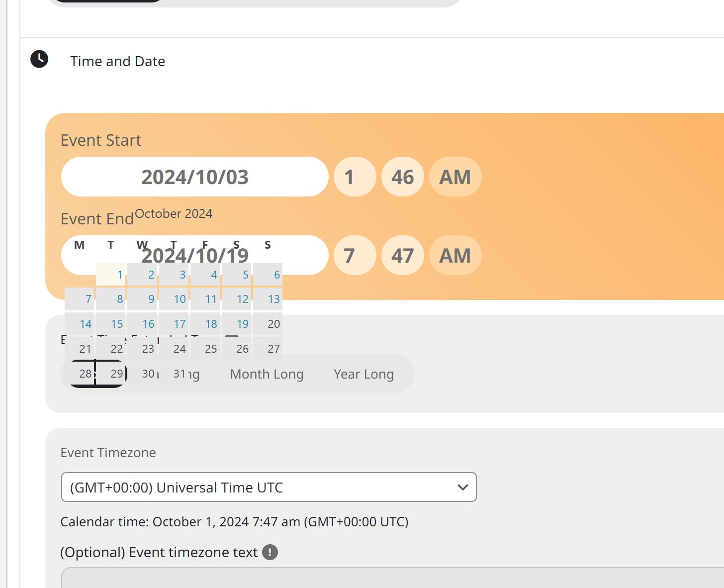This screenshot has height=588, width=724.
Task: Choose day 4 in the datepicker
Action: coord(205,274)
